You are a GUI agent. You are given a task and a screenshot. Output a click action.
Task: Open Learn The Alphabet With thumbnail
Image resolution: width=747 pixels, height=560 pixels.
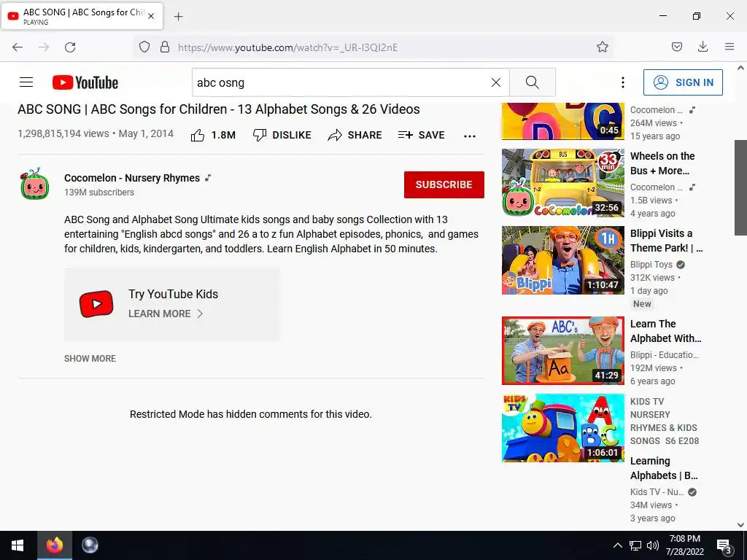[562, 351]
